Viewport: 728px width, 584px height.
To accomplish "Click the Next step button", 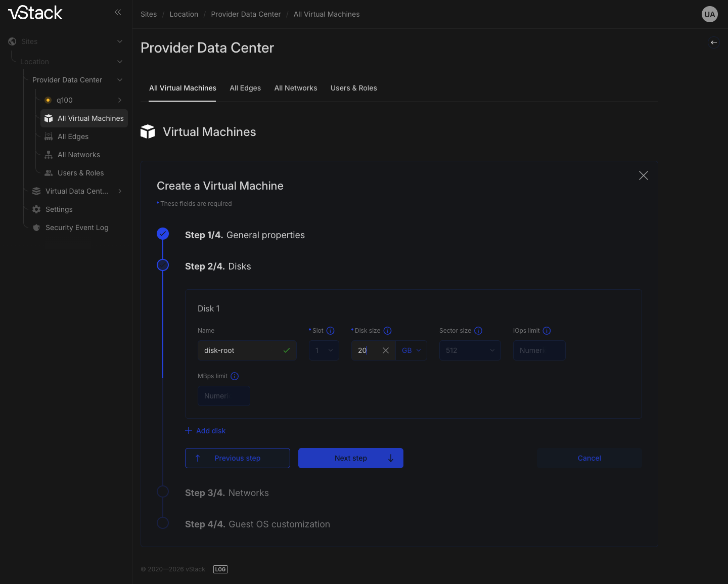I will pos(351,458).
